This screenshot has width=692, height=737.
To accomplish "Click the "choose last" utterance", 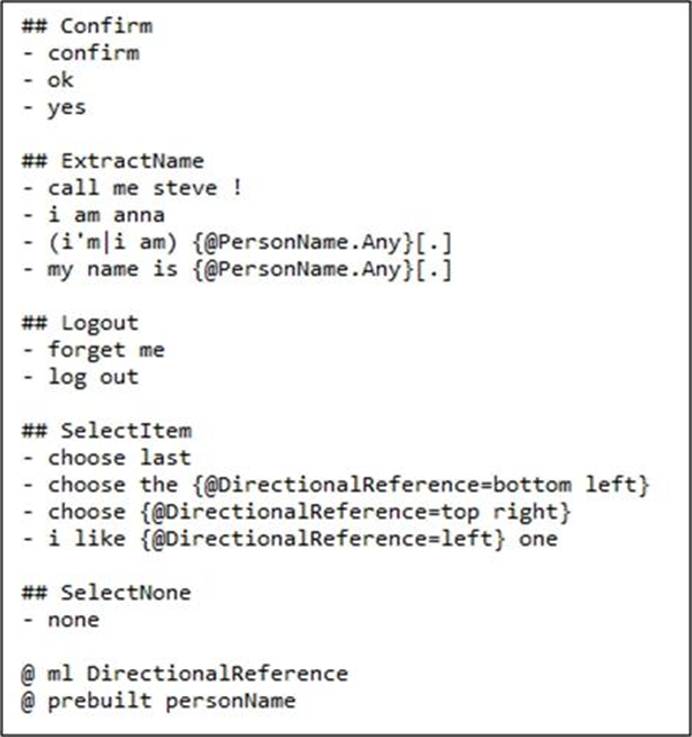I will (x=119, y=458).
